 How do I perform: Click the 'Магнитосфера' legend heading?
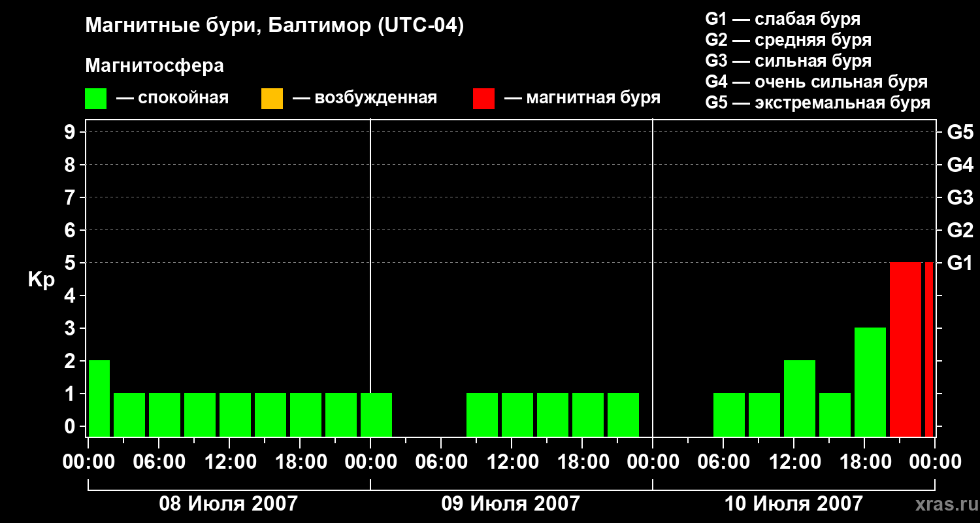click(x=155, y=66)
